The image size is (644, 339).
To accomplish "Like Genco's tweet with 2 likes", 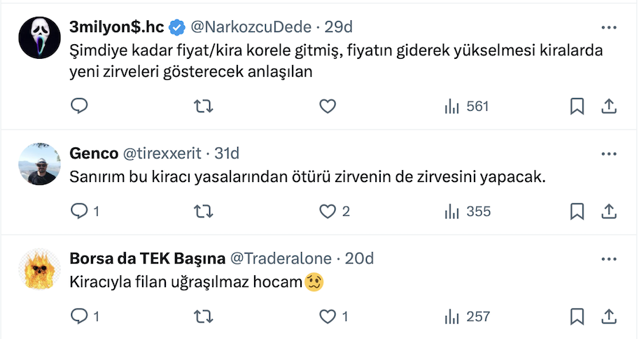I will coord(327,211).
